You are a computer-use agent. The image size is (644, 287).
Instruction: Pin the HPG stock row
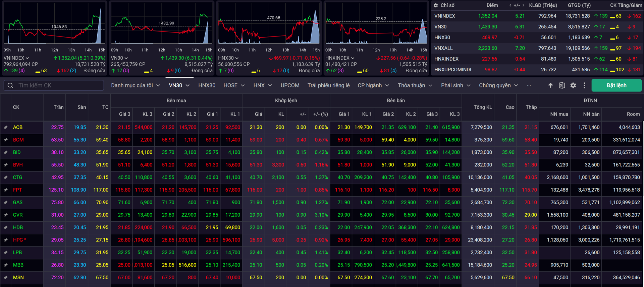click(6, 240)
